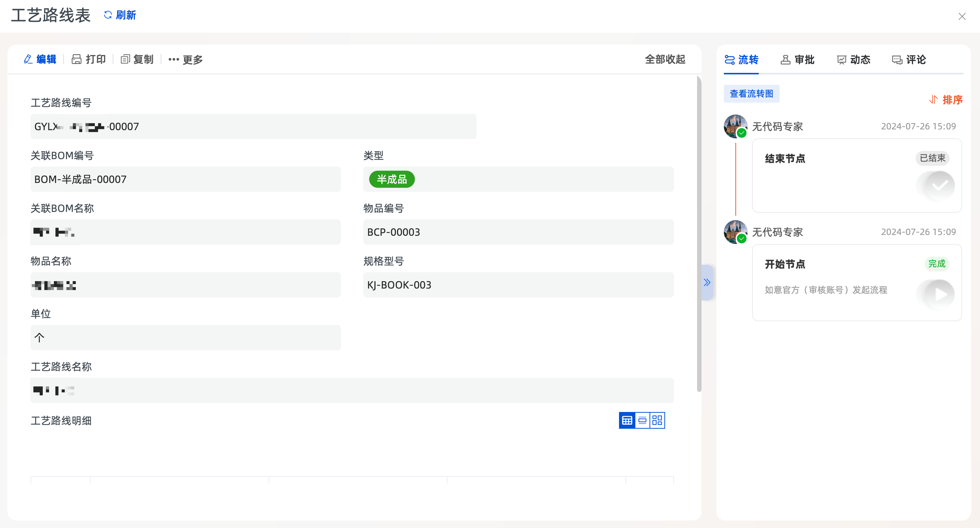Switch detail view to card grid layout
Image resolution: width=980 pixels, height=528 pixels.
coord(657,420)
